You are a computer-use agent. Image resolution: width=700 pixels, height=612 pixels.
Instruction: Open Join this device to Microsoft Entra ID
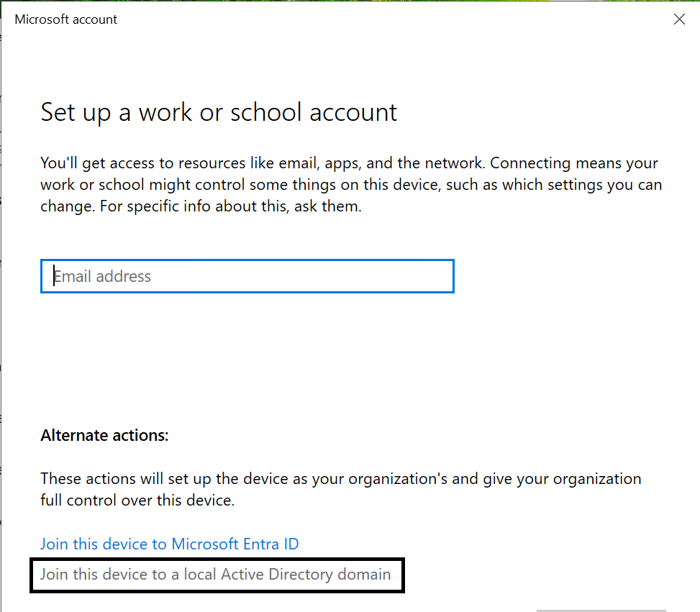170,544
